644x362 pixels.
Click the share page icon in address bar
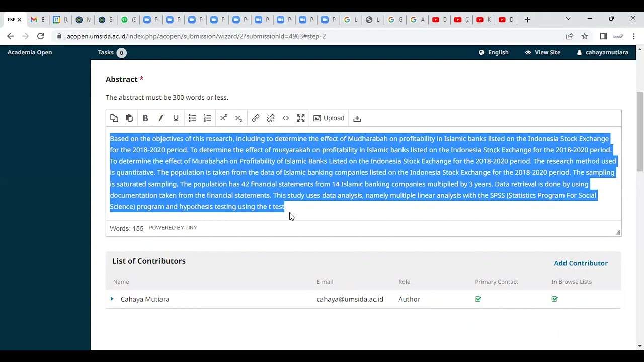(x=569, y=36)
